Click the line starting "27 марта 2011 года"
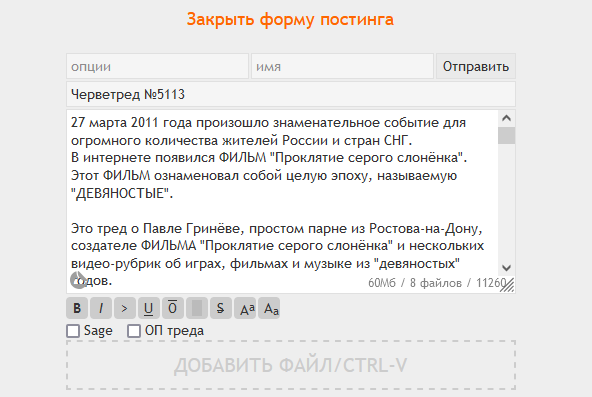The height and width of the screenshot is (397, 592). pos(268,123)
